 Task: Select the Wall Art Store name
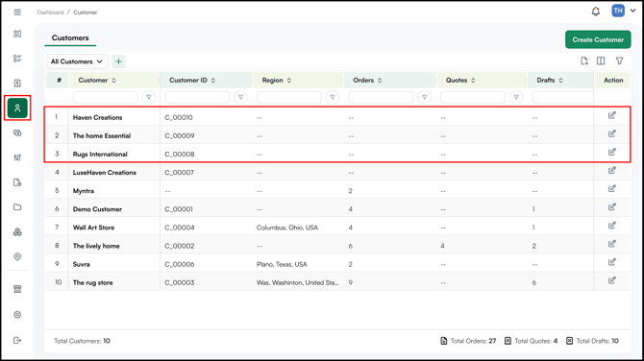[93, 228]
